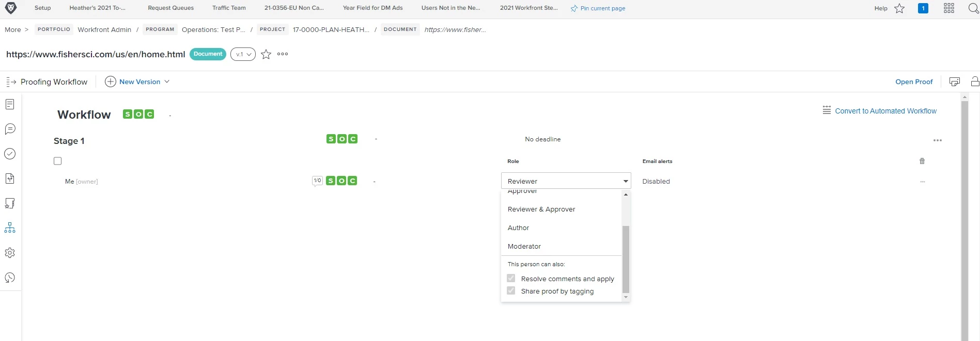Click the Me [owner] reviewer name
The image size is (980, 341).
(81, 182)
